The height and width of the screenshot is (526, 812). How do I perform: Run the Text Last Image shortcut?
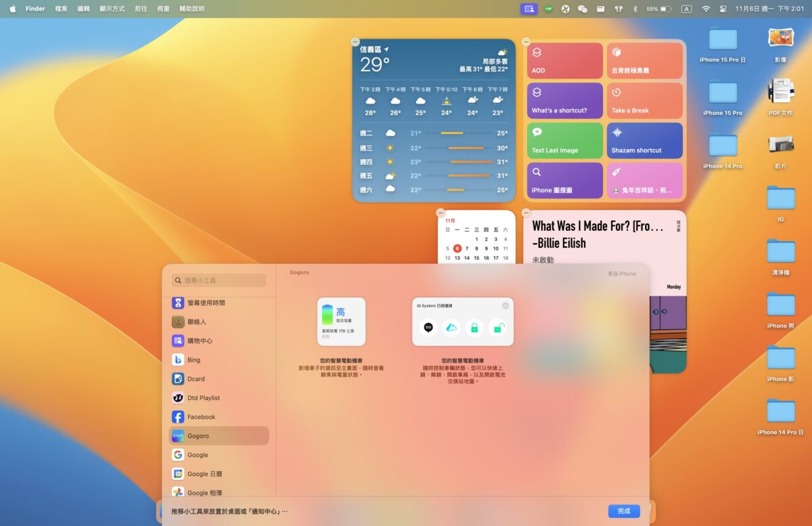tap(565, 141)
